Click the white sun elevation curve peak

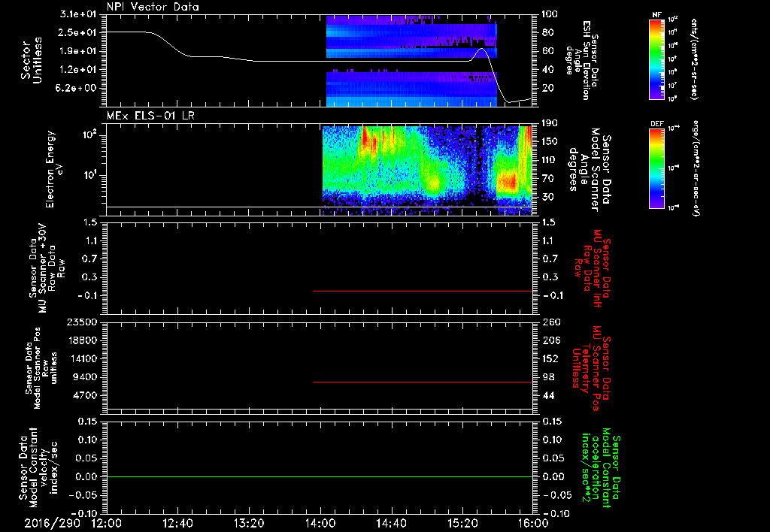point(482,49)
